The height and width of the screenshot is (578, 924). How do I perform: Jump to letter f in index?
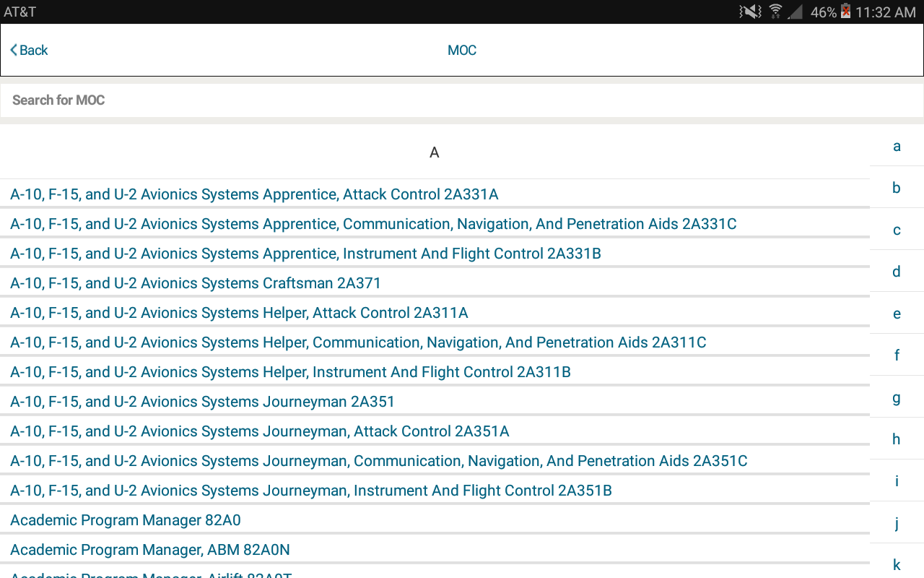point(897,355)
